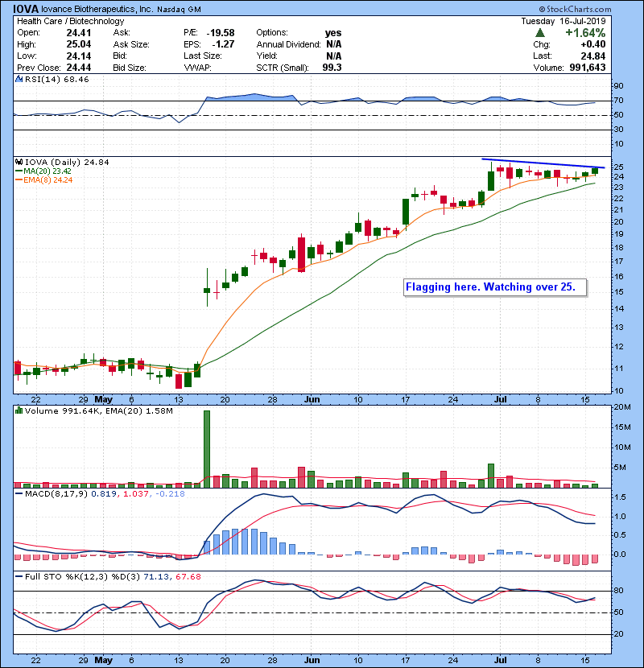Click the Jun label on price chart axis
Image resolution: width=644 pixels, height=668 pixels.
click(312, 400)
